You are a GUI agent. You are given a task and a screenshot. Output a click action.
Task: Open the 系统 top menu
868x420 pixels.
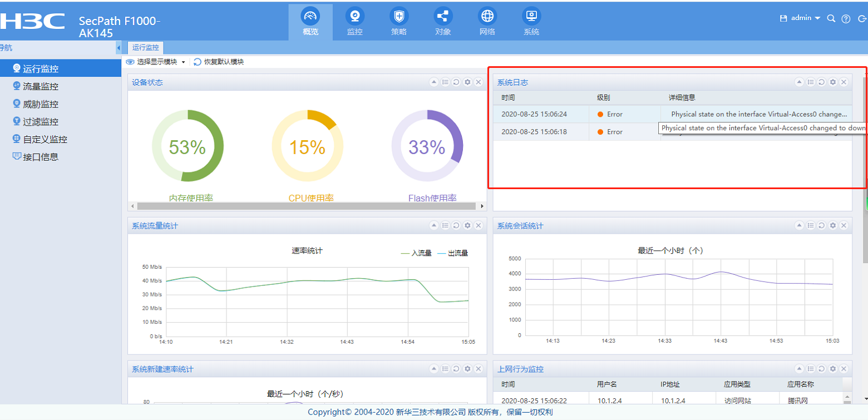pyautogui.click(x=531, y=22)
